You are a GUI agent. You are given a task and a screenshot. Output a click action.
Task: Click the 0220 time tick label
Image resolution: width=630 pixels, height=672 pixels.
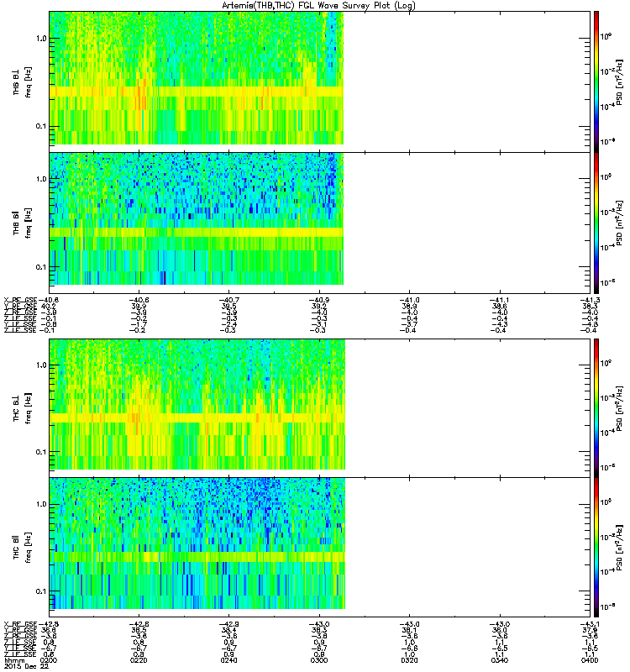tap(139, 660)
